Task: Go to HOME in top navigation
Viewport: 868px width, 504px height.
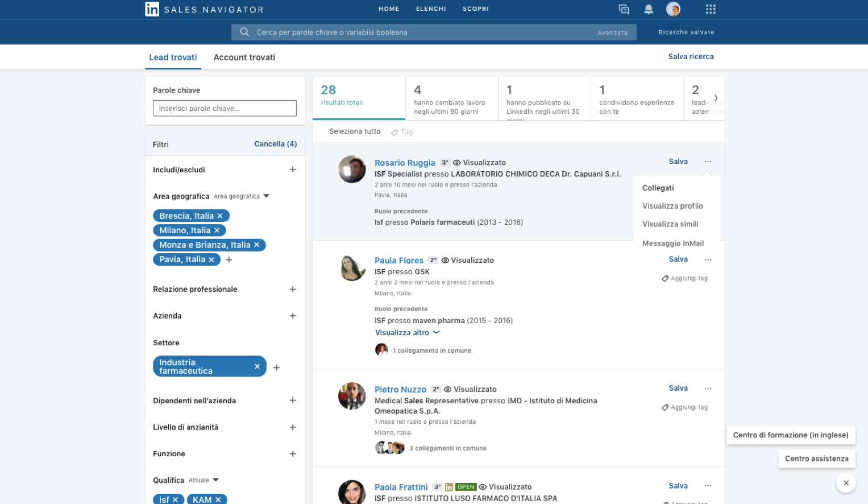Action: 389,9
